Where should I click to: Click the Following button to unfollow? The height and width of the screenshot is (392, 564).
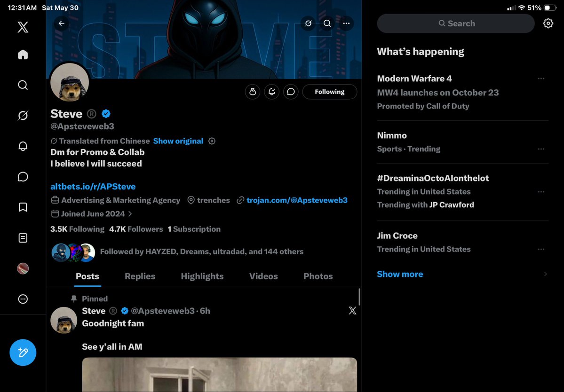point(329,92)
